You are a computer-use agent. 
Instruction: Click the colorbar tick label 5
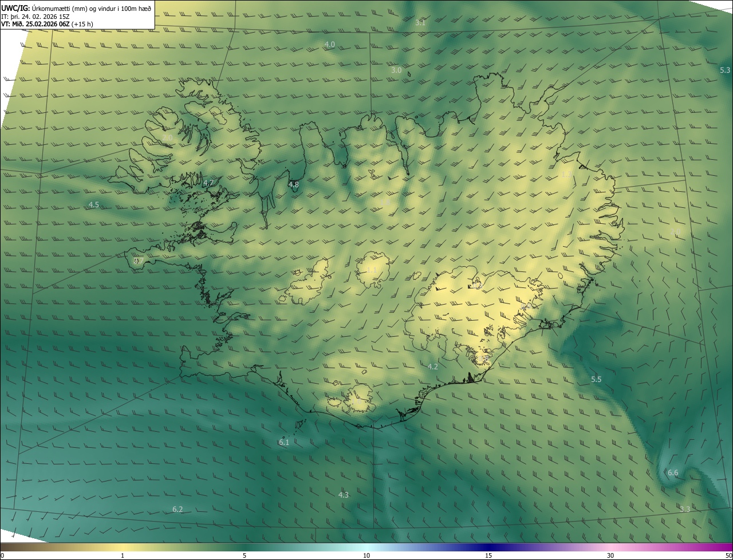click(x=245, y=555)
